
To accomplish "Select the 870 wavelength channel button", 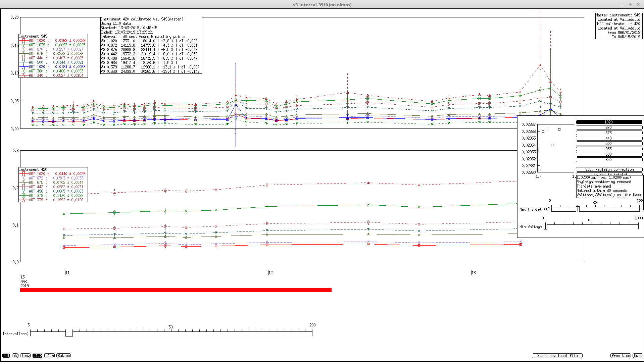I will [609, 127].
